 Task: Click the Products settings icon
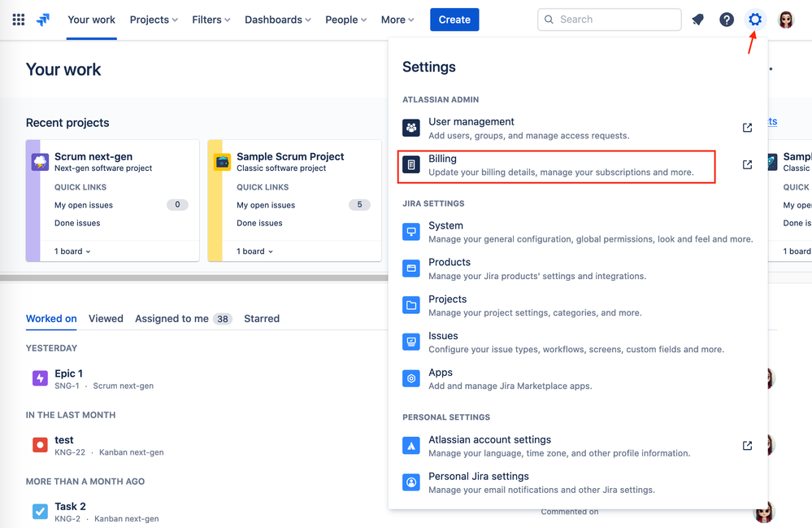point(411,268)
